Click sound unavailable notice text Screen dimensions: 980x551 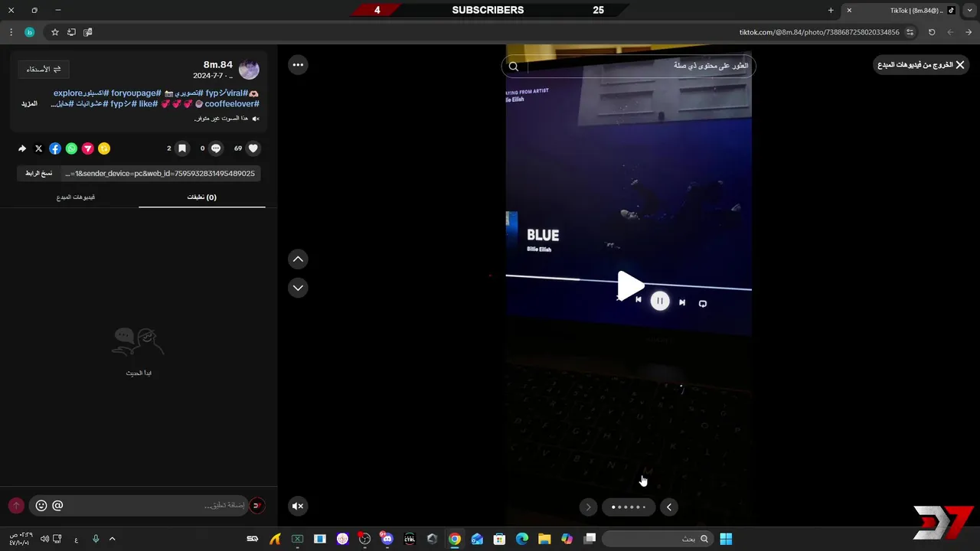coord(220,119)
